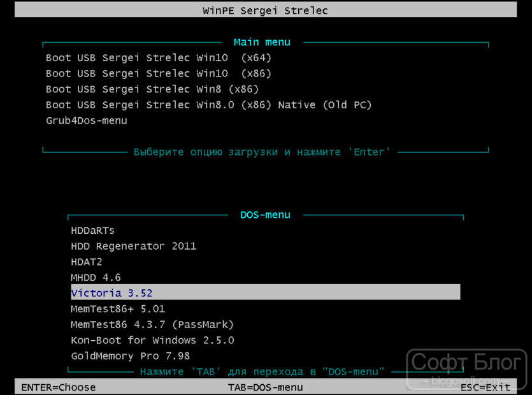Select the HDAT2 entry
The width and height of the screenshot is (532, 395).
(87, 262)
